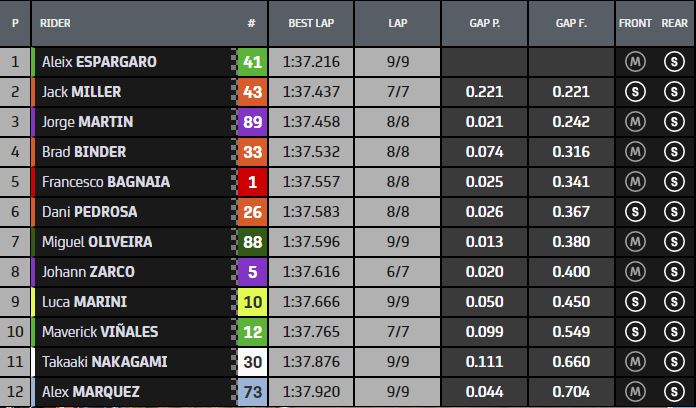Click the purple number 89 badge
This screenshot has height=408, width=696.
[252, 122]
